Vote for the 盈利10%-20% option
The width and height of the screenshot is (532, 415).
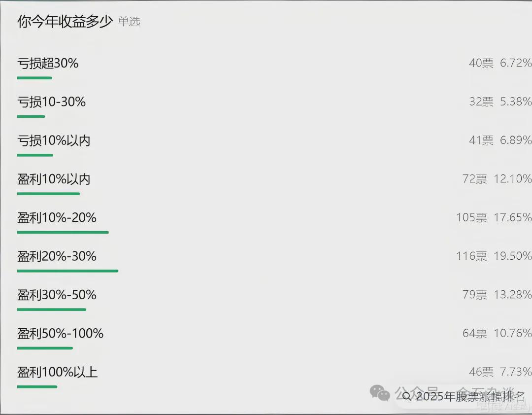(x=57, y=217)
